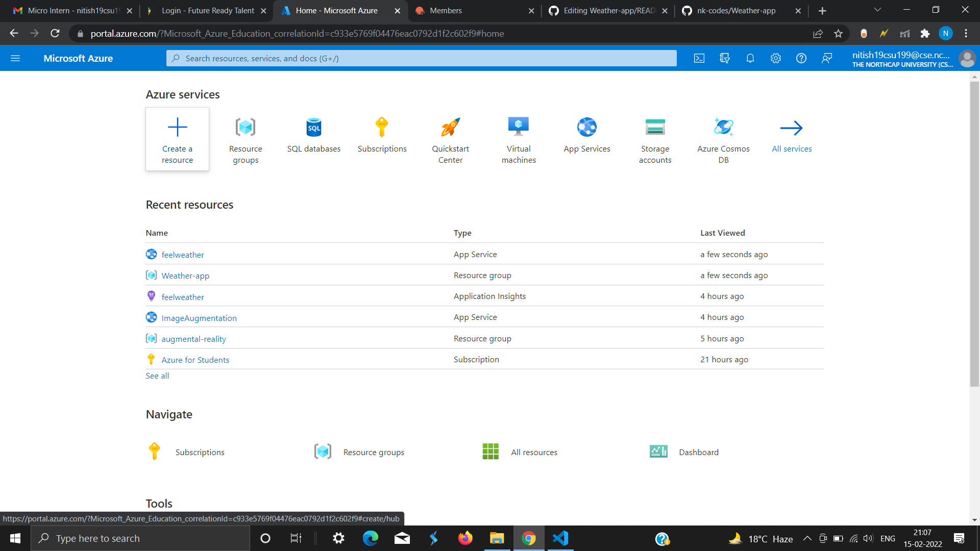Click All services arrow link
The width and height of the screenshot is (980, 551).
coord(792,128)
